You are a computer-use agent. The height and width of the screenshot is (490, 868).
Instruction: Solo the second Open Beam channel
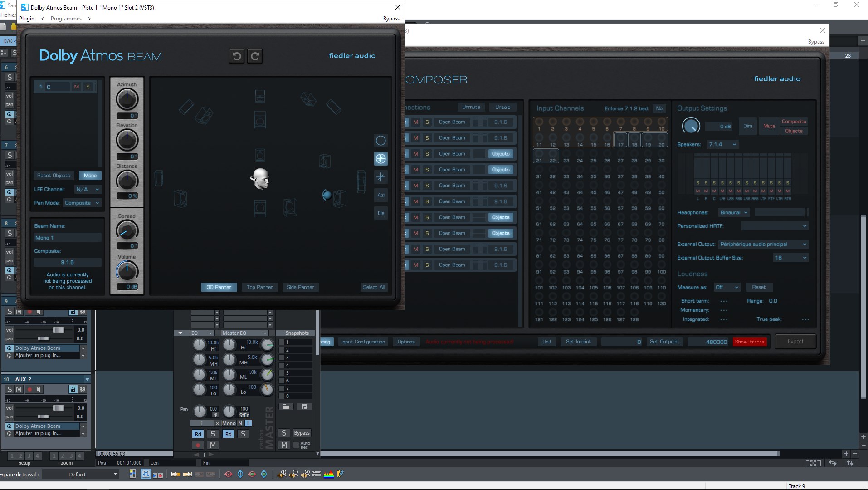coord(426,137)
